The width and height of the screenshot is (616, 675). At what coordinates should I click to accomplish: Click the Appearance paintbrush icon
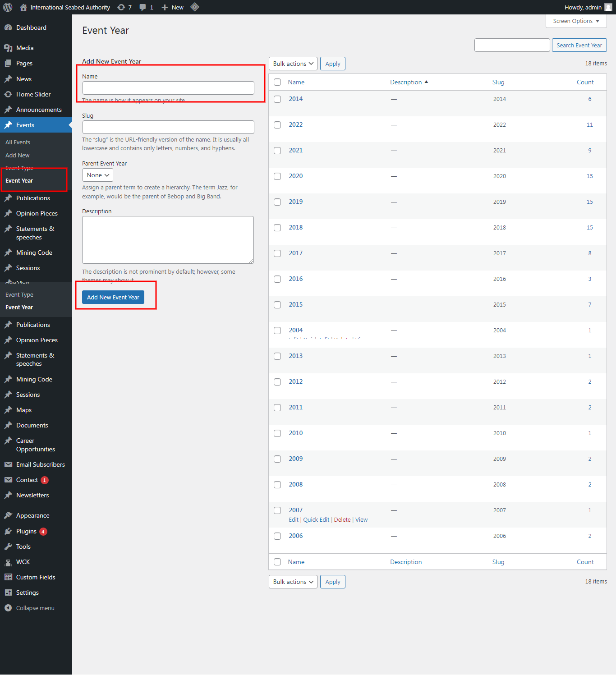(8, 515)
